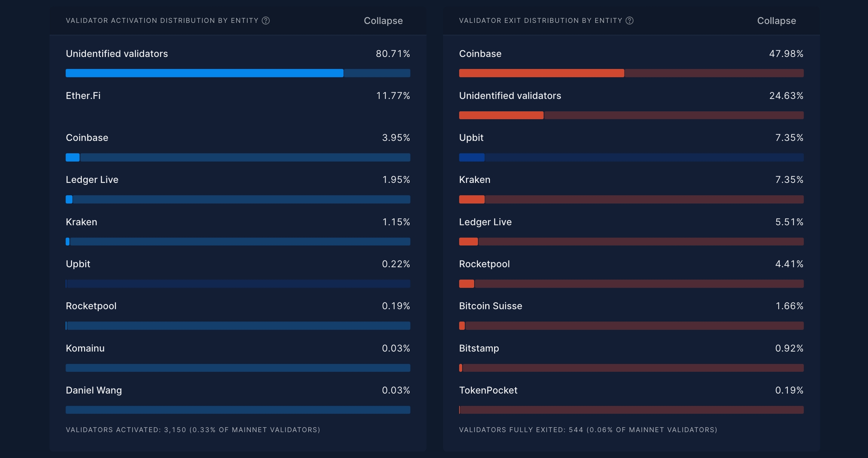Click Upbit label in exit list
868x458 pixels.
click(471, 138)
